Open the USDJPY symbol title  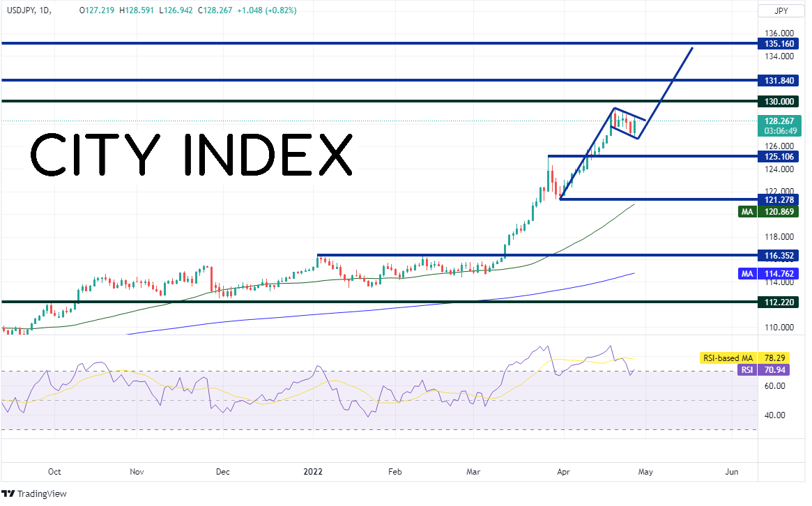click(x=20, y=10)
